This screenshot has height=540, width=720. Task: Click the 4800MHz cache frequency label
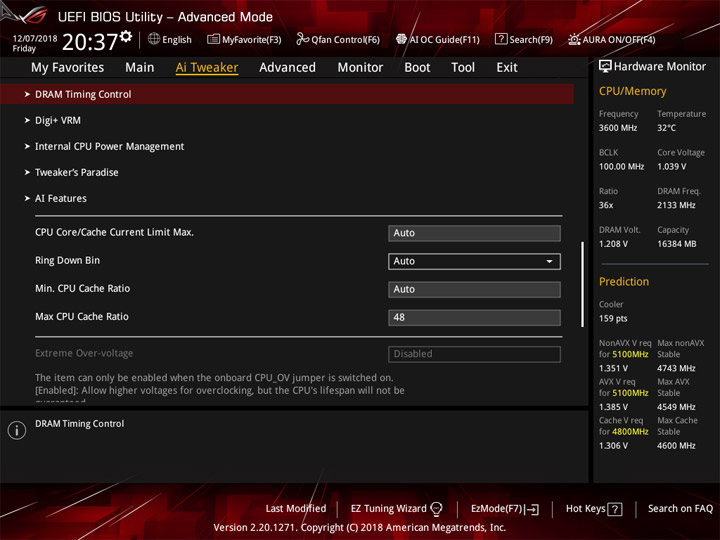[x=630, y=432]
